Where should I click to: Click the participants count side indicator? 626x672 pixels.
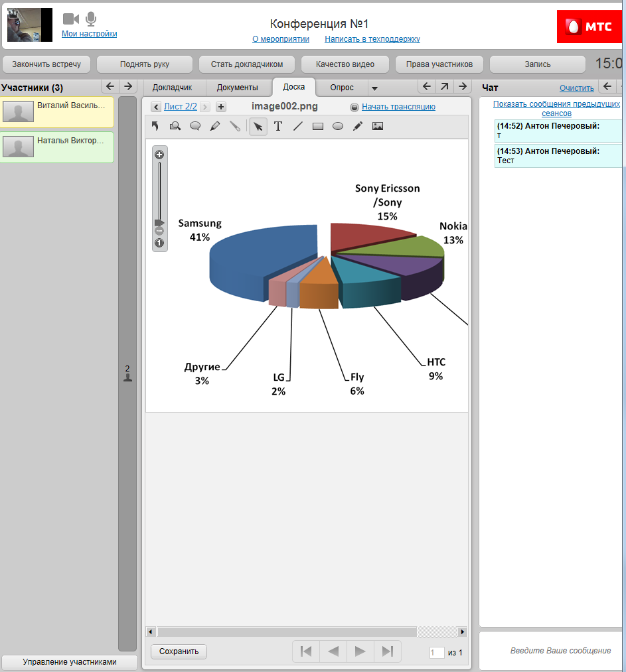127,373
